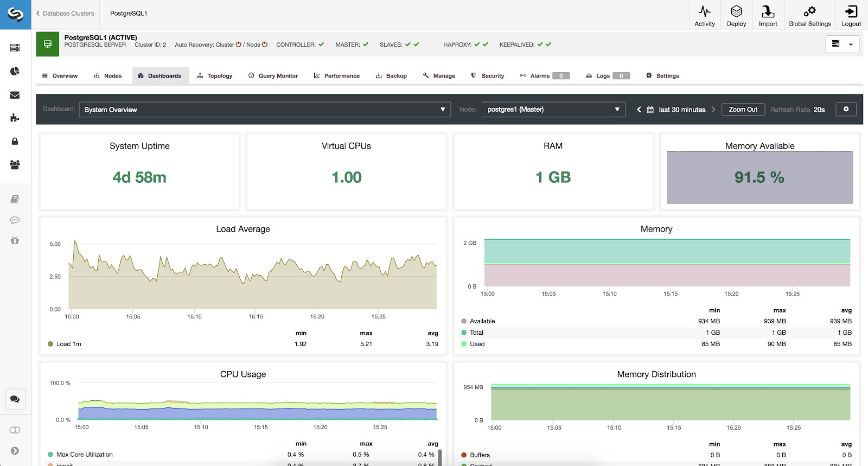Toggle the Load 1m legend series
Screen dimensions: 868x466
pos(65,344)
